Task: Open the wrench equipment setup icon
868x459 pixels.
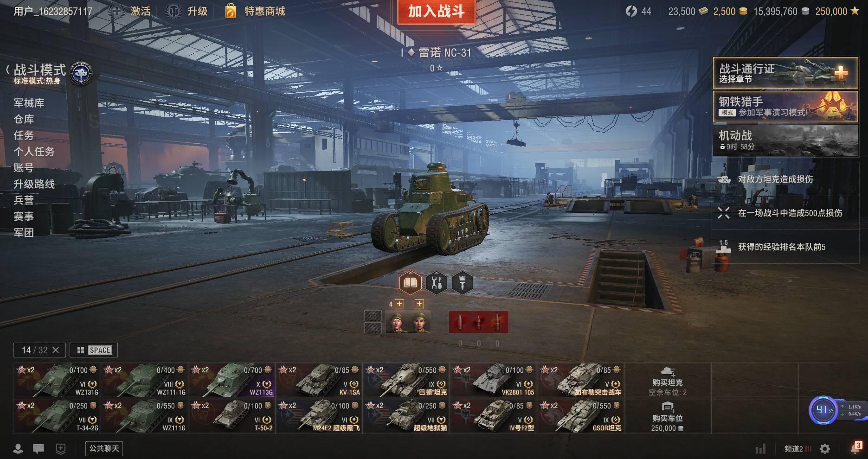Action: 437,282
